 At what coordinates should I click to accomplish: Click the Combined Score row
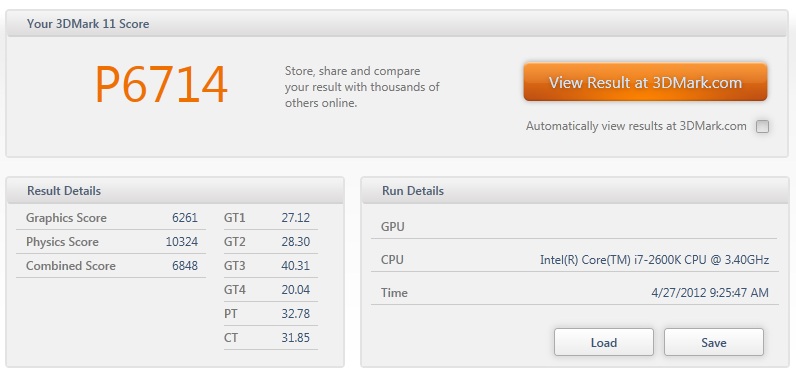(111, 266)
